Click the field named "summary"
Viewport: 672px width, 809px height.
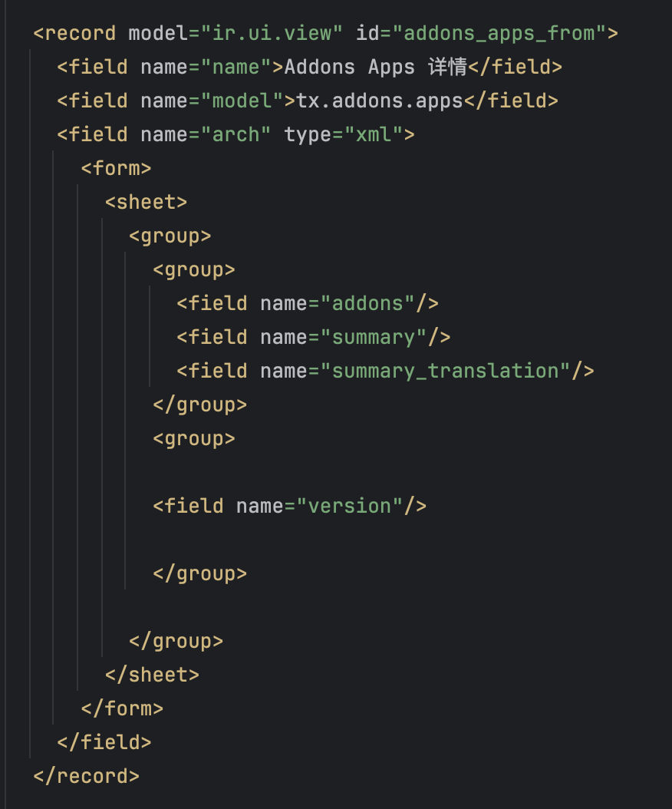point(314,337)
